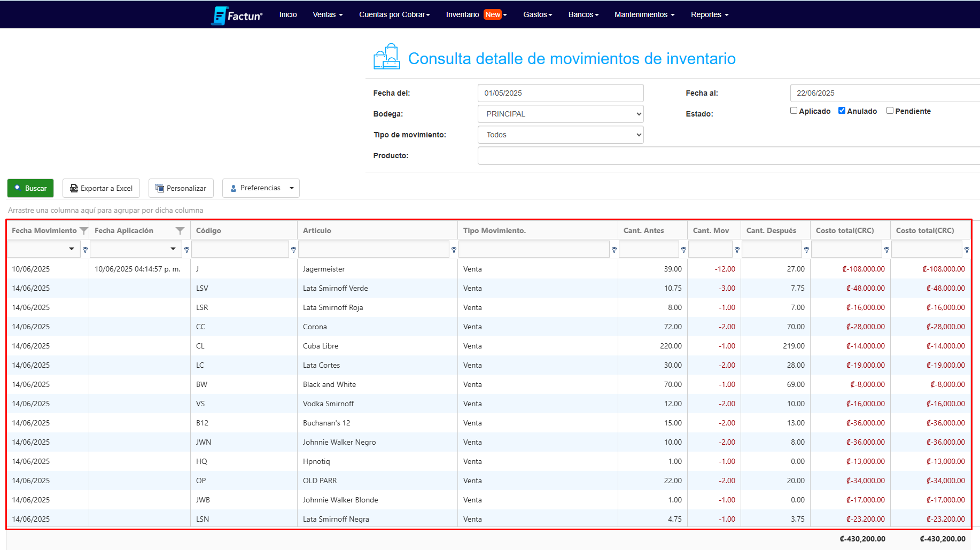This screenshot has width=980, height=550.
Task: Click the Tipo Movimiento column filter box
Action: (534, 249)
